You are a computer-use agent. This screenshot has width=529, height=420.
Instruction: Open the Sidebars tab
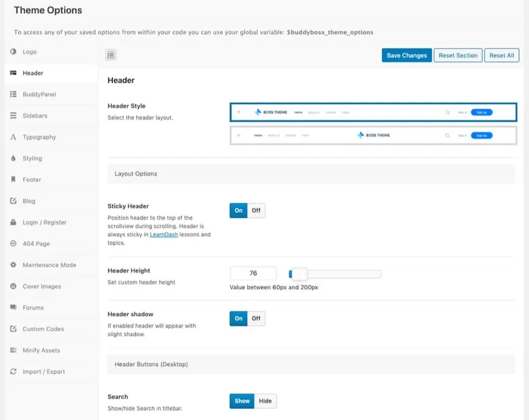52,115
